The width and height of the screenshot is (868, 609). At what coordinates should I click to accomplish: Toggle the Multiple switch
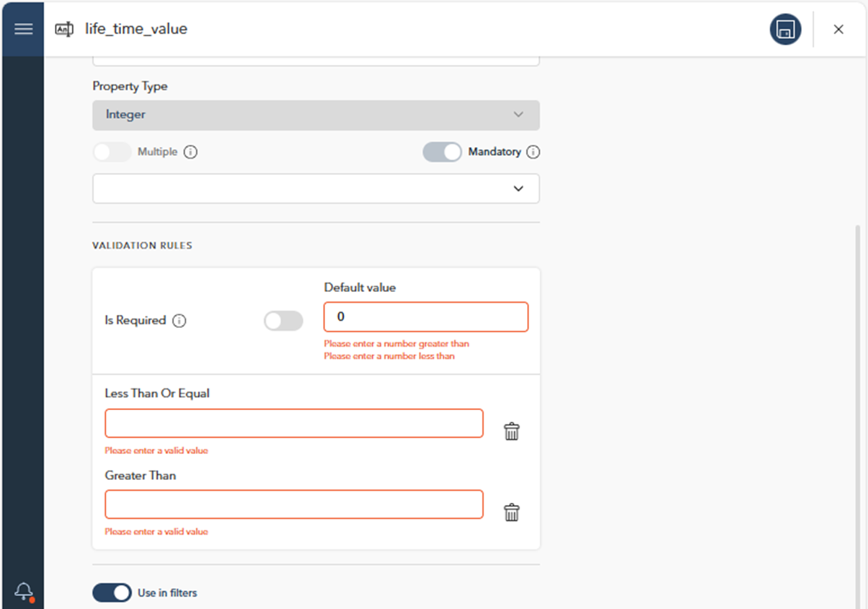(x=112, y=152)
